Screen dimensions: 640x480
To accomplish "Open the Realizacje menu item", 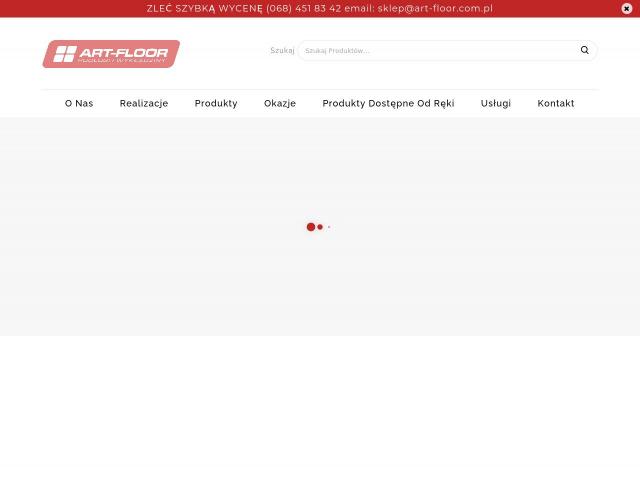I will click(144, 103).
